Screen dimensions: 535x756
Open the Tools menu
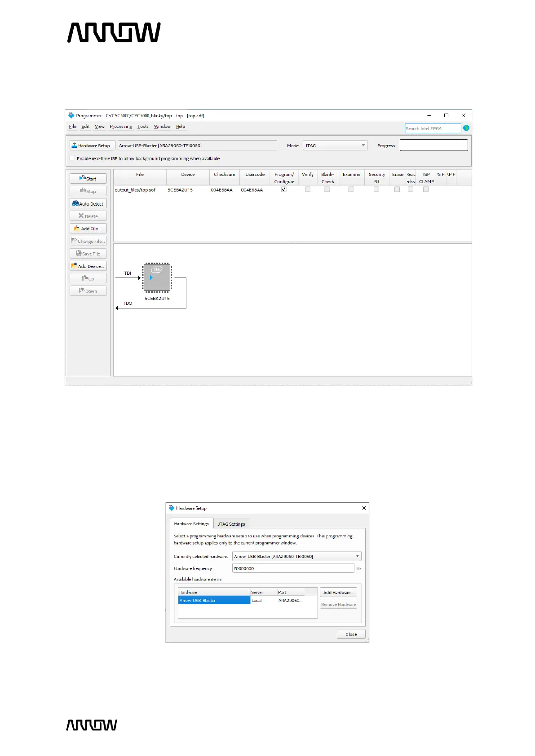coord(143,127)
